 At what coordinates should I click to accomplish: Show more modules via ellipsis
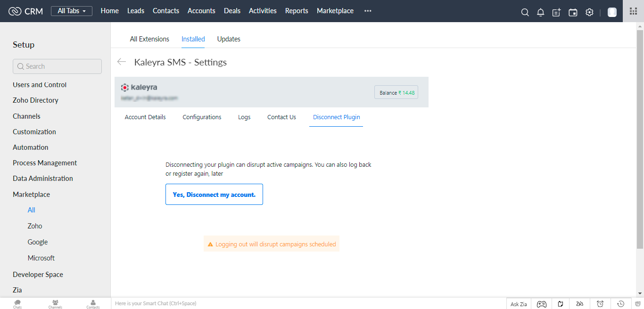click(368, 11)
